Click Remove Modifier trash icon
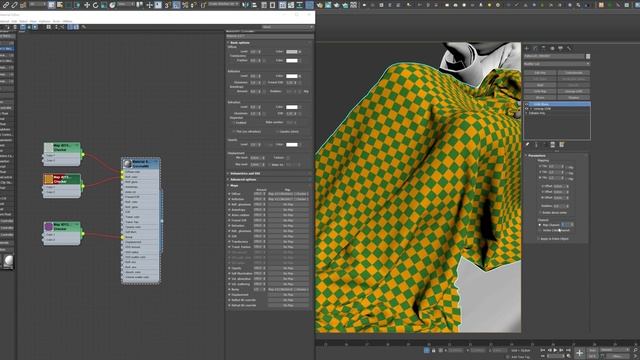 point(553,144)
